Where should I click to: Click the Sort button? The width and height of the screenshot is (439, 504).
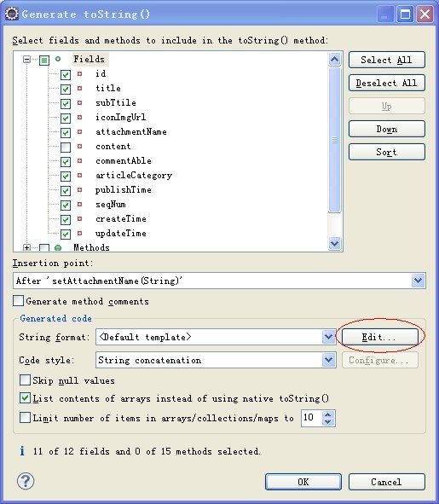point(387,152)
